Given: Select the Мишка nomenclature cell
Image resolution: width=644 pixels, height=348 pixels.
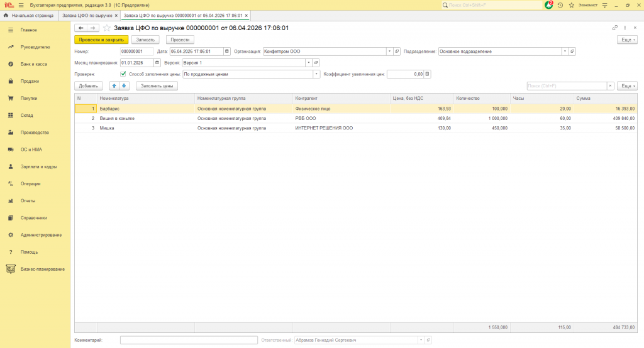Looking at the screenshot, I should click(x=146, y=128).
